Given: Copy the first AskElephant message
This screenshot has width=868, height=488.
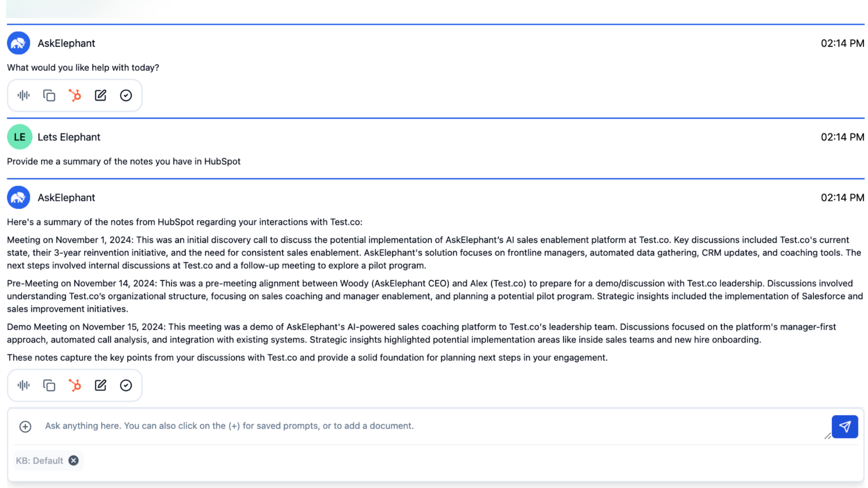Looking at the screenshot, I should 49,95.
